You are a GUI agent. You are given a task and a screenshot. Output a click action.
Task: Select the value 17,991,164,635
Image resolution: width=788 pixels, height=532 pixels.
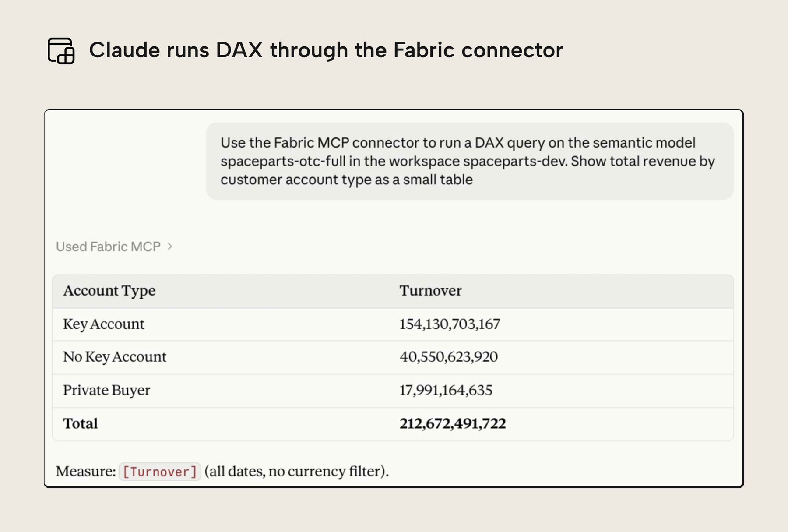446,390
